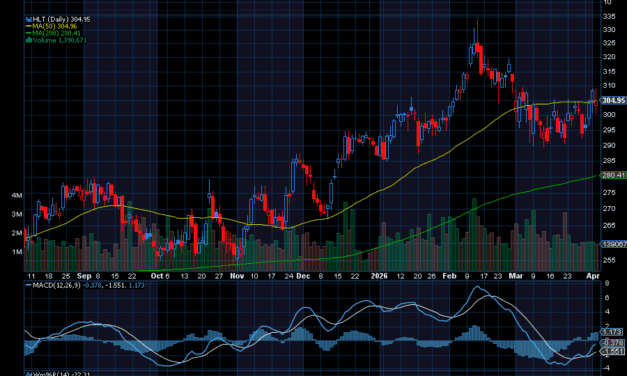The image size is (627, 376).
Task: Click the volume value tag on the right axis
Action: pos(614,244)
